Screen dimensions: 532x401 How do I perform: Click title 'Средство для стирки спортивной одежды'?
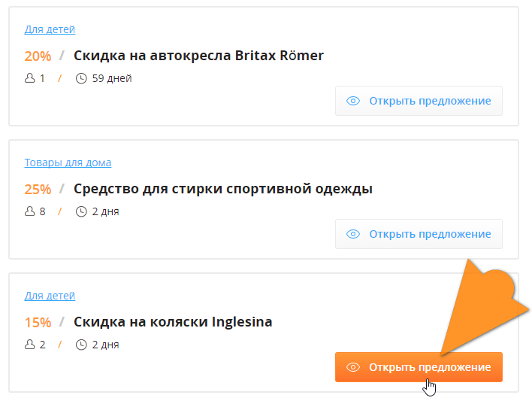click(223, 189)
